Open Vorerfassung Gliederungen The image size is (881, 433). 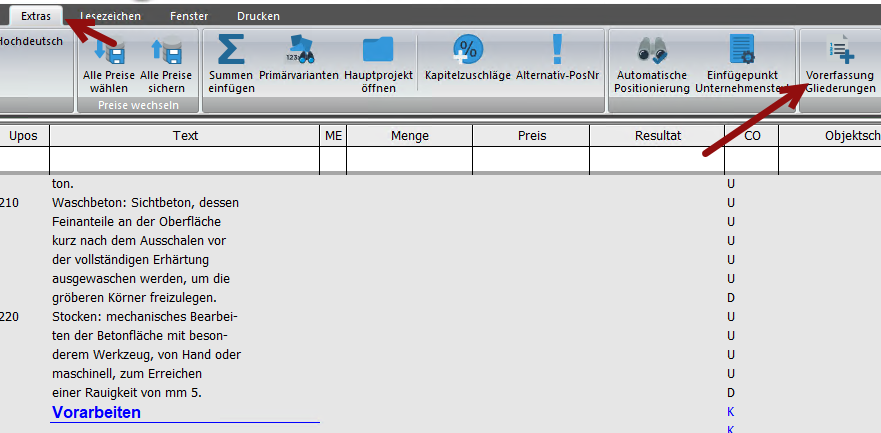[840, 63]
